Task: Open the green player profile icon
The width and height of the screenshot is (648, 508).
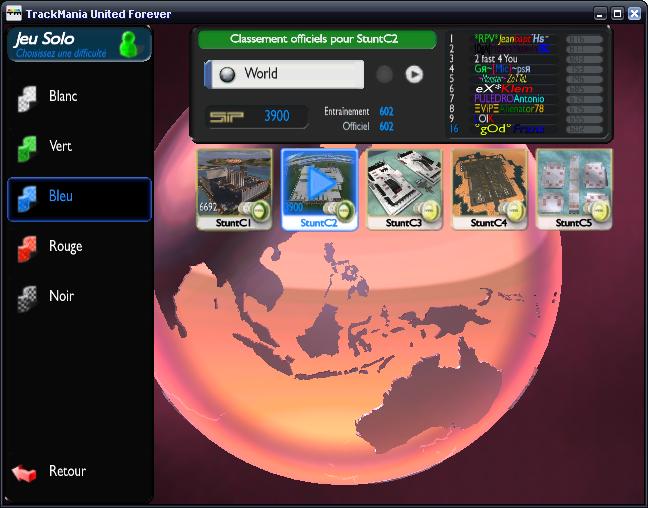Action: (x=128, y=44)
